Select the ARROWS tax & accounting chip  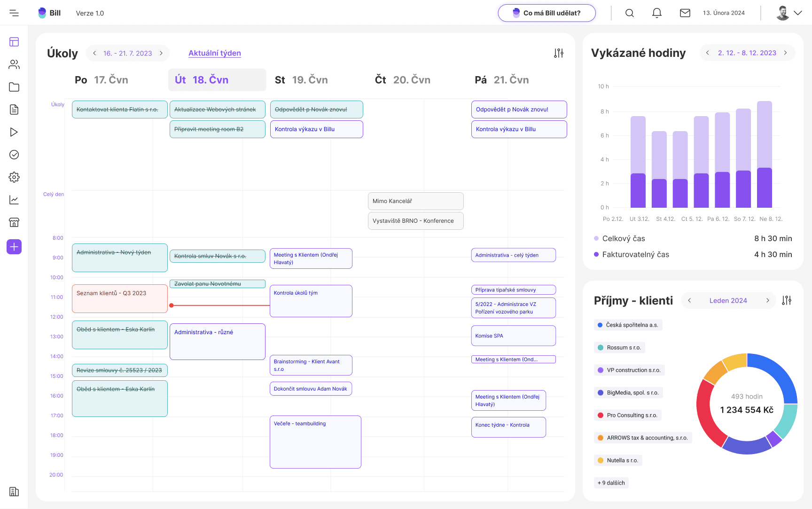[643, 438]
